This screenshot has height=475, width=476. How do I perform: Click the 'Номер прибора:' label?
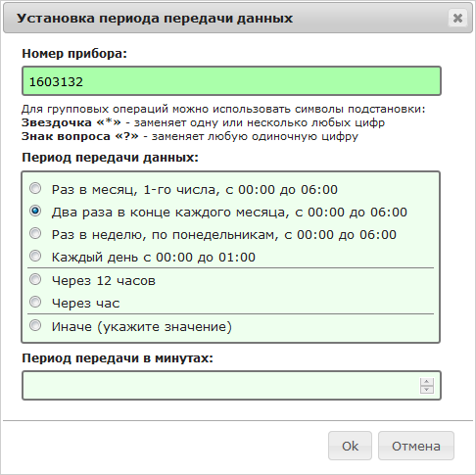(x=74, y=53)
